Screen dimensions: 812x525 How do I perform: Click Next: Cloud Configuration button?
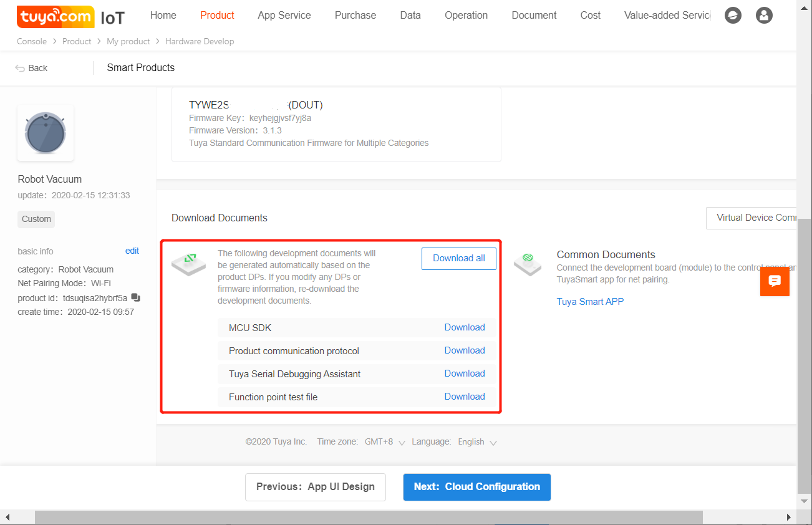(476, 487)
